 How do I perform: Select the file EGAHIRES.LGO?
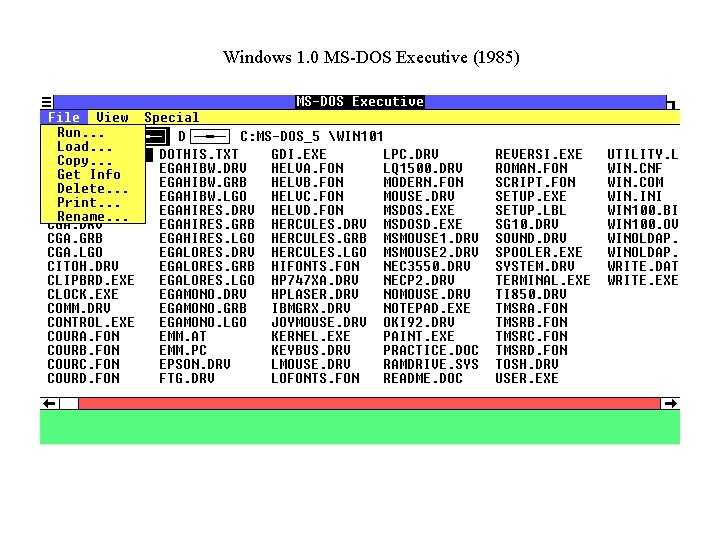coord(207,238)
